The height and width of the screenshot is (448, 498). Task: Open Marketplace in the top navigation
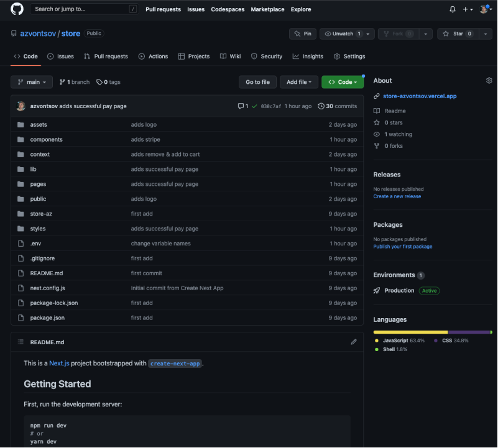click(x=267, y=9)
